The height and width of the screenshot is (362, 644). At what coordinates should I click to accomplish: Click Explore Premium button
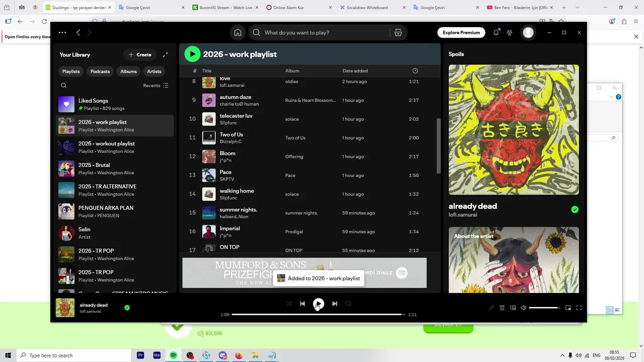(x=461, y=33)
